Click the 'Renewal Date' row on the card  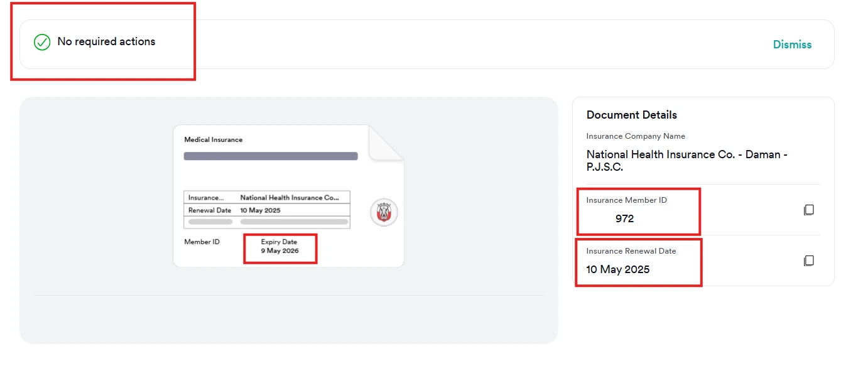[x=267, y=210]
